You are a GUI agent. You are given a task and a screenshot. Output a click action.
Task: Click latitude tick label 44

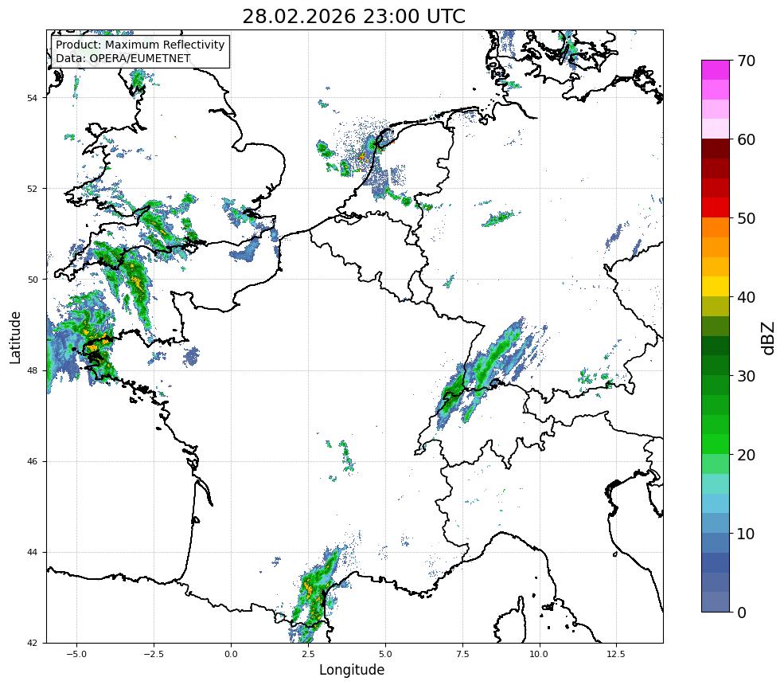(x=32, y=553)
